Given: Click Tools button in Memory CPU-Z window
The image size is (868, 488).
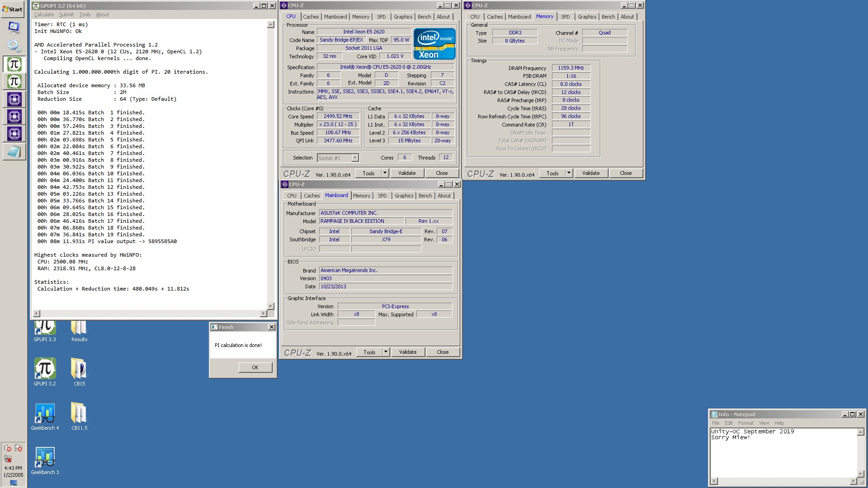Looking at the screenshot, I should tap(552, 173).
